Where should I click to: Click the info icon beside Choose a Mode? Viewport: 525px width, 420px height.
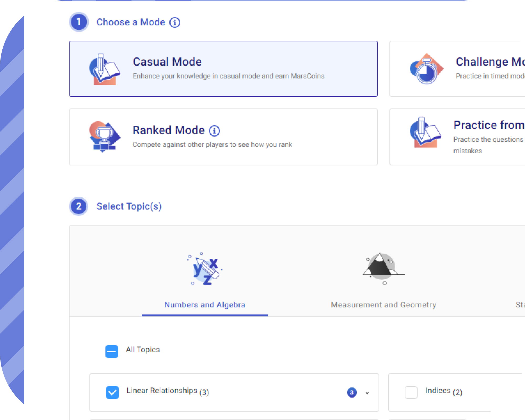175,23
